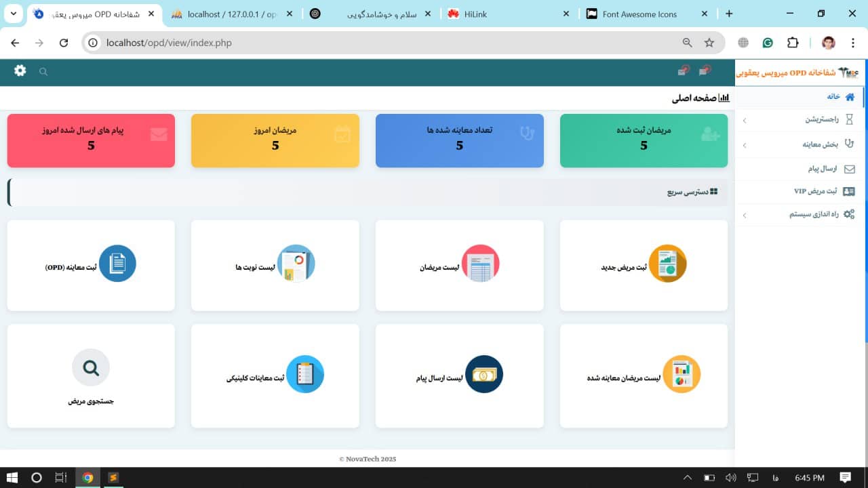868x488 pixels.
Task: Expand the بخش معاینه sidebar menu
Action: [x=800, y=144]
